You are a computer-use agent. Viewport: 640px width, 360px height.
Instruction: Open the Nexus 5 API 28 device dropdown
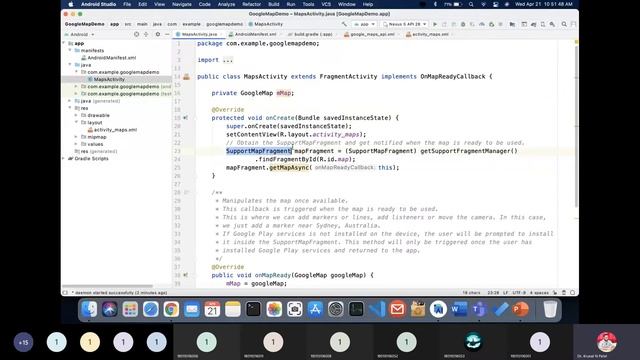pos(405,24)
